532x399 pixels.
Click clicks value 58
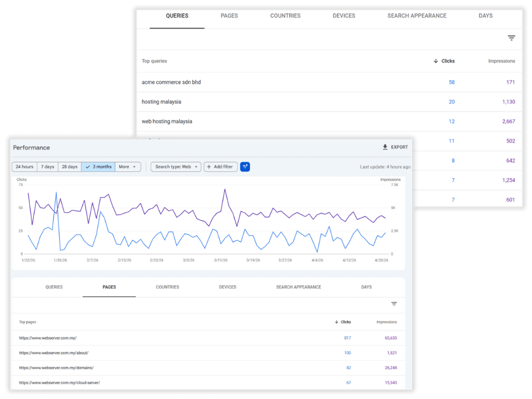[452, 82]
